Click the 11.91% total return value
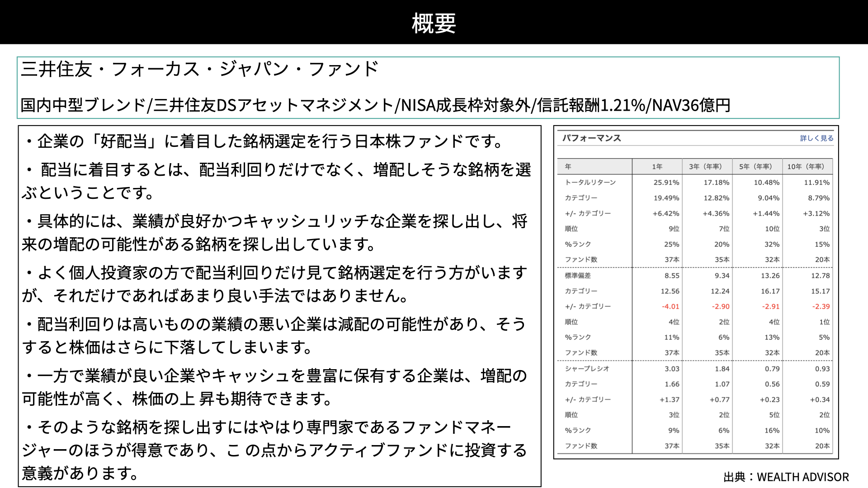Viewport: 868px width, 488px height. pos(817,183)
